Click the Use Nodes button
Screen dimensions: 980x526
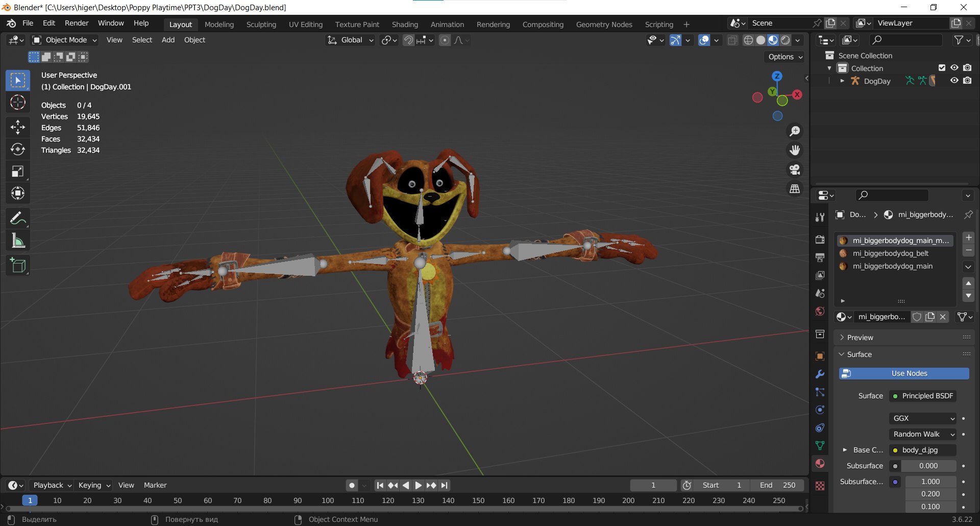904,374
